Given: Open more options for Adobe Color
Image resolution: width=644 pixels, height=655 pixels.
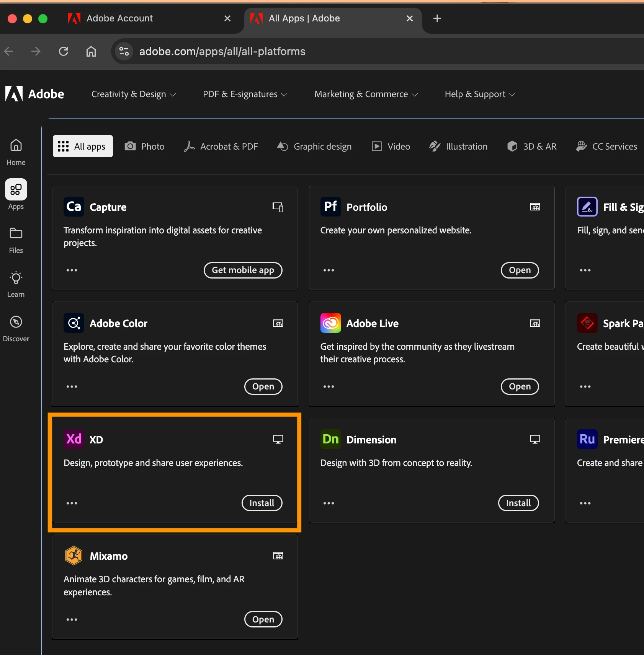Looking at the screenshot, I should (x=72, y=386).
